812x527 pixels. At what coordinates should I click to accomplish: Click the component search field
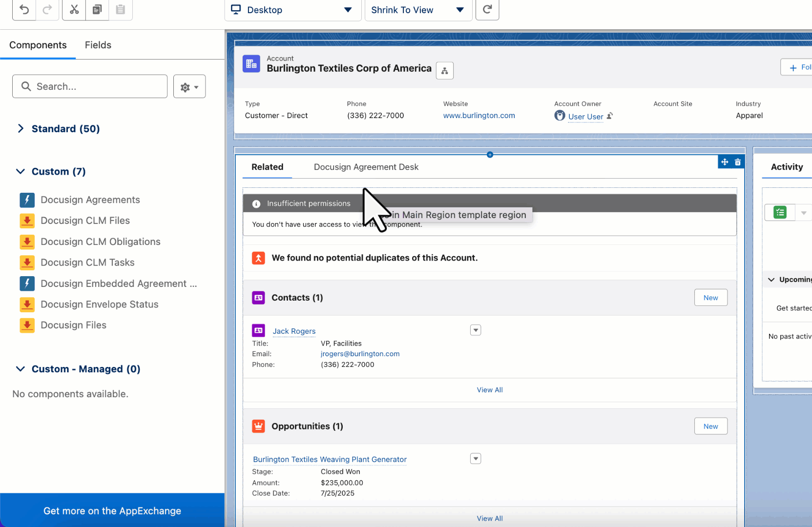pos(89,86)
